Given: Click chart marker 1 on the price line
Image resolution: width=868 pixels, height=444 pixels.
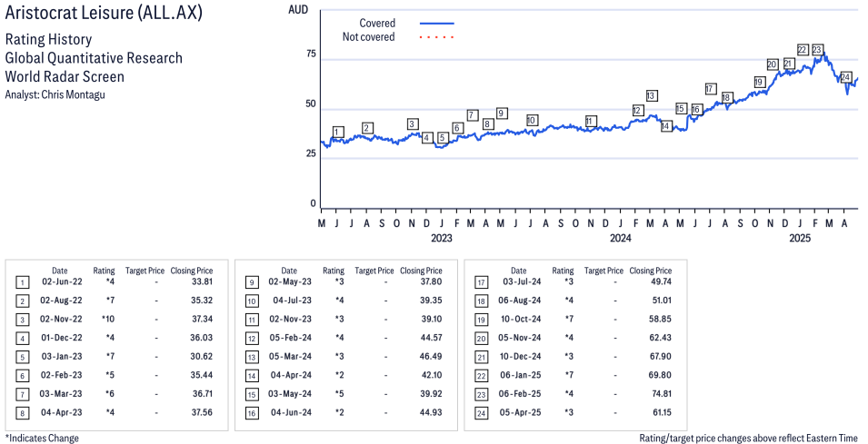Looking at the screenshot, I should pos(338,133).
